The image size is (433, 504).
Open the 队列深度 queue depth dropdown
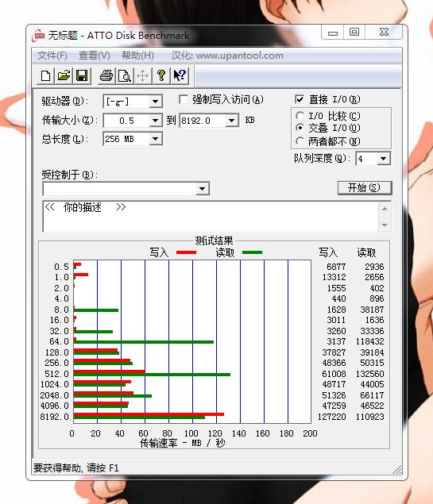tap(384, 159)
